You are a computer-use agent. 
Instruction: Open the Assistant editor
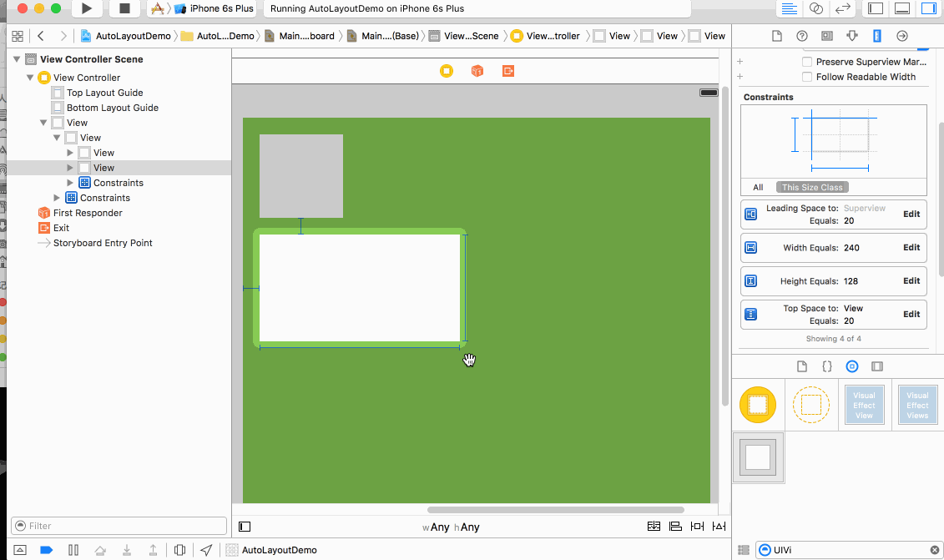point(816,8)
